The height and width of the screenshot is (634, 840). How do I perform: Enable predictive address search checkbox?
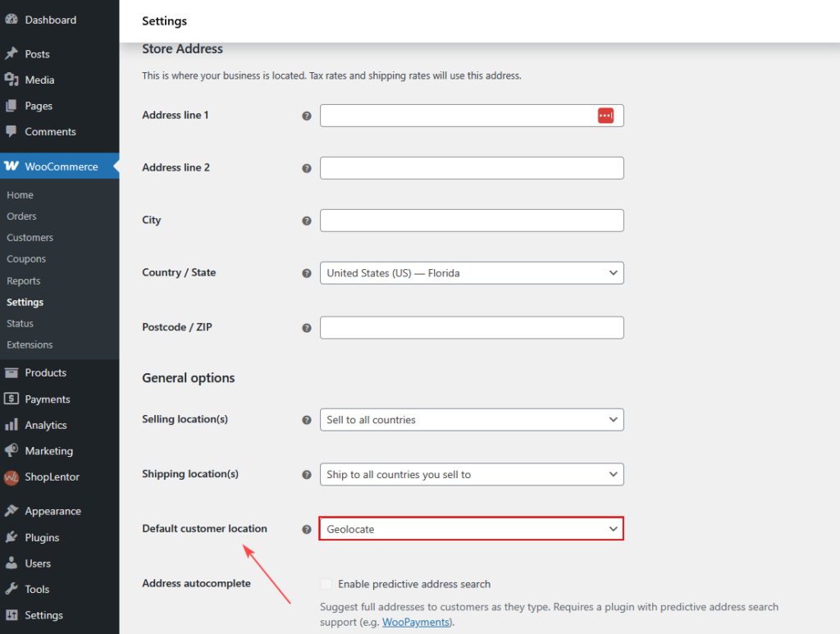(326, 584)
